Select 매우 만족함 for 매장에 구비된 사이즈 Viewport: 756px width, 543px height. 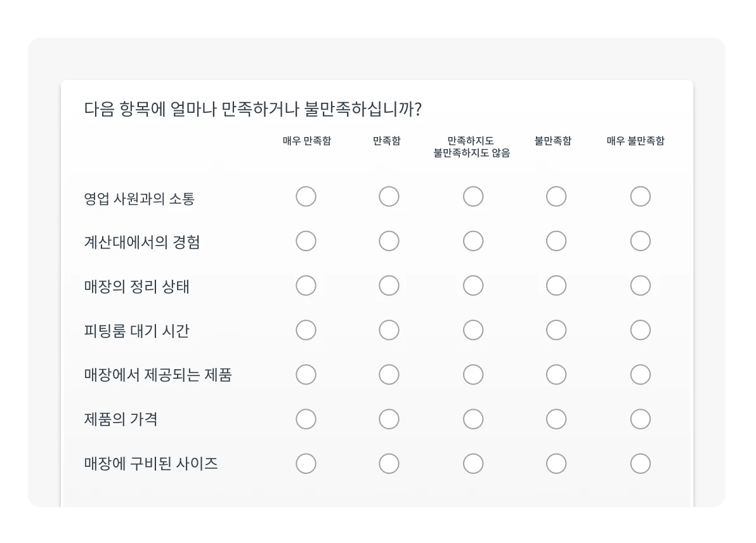(306, 464)
